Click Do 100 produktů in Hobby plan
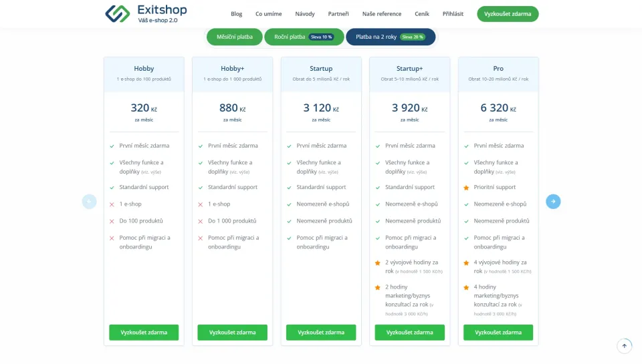Viewport: 642px width, 364px height. (x=141, y=221)
